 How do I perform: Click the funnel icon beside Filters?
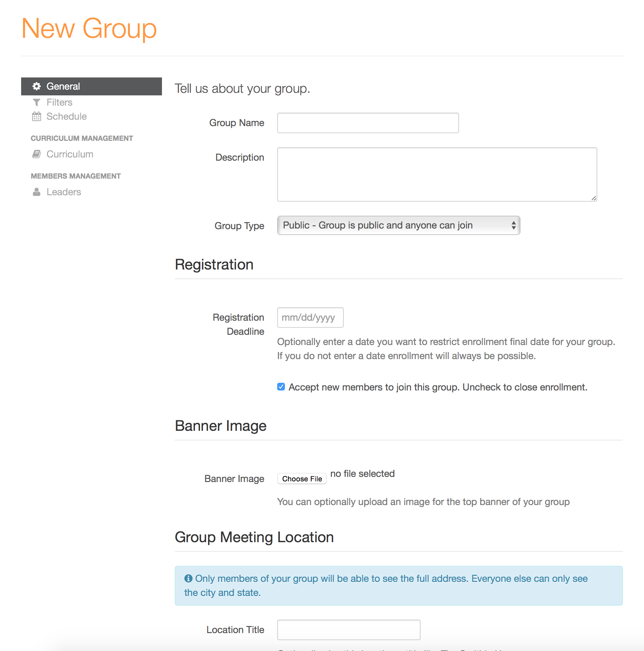pyautogui.click(x=36, y=102)
